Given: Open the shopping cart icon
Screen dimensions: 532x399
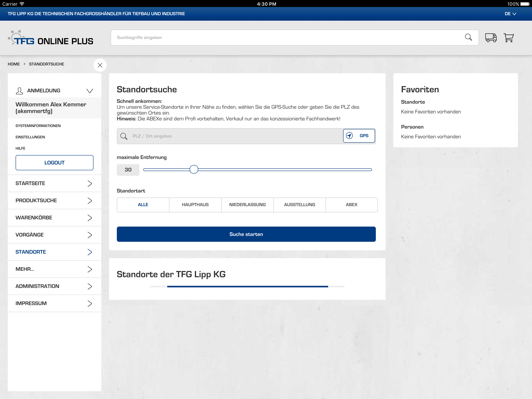Looking at the screenshot, I should pos(508,38).
